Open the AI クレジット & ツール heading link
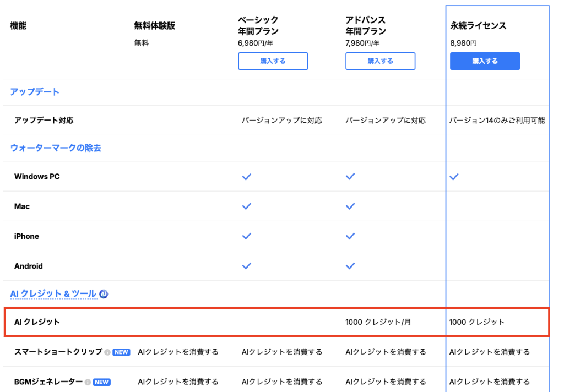The image size is (564, 392). coord(53,294)
